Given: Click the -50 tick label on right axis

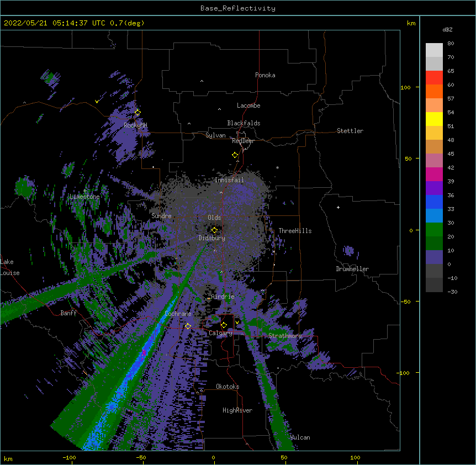Looking at the screenshot, I should coord(405,302).
